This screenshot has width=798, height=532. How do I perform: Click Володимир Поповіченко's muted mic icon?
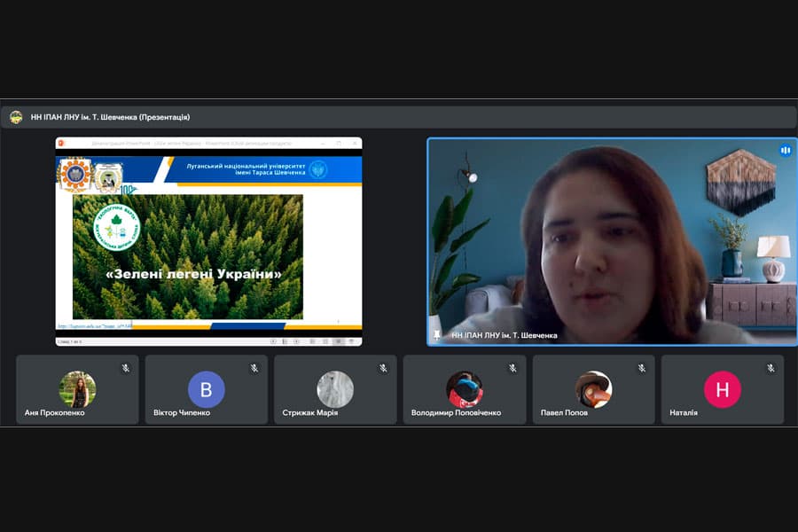[512, 367]
